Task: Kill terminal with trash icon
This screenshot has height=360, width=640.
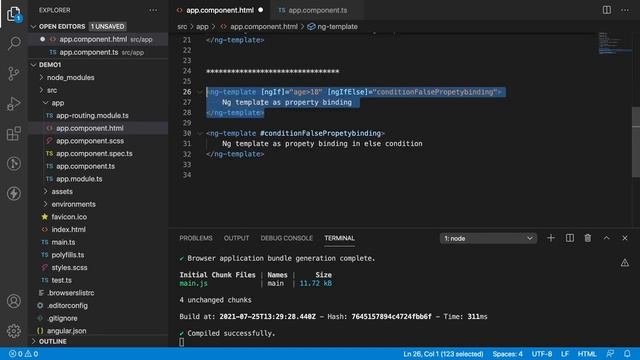Action: point(588,238)
